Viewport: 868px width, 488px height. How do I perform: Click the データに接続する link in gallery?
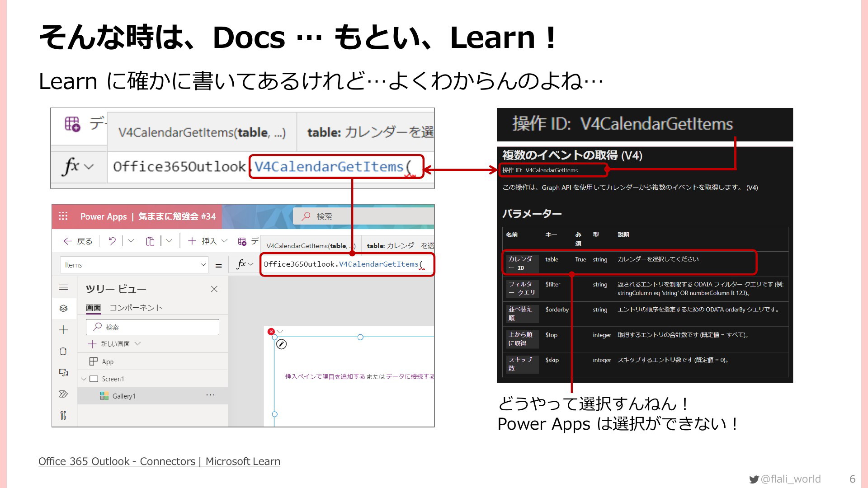[410, 376]
